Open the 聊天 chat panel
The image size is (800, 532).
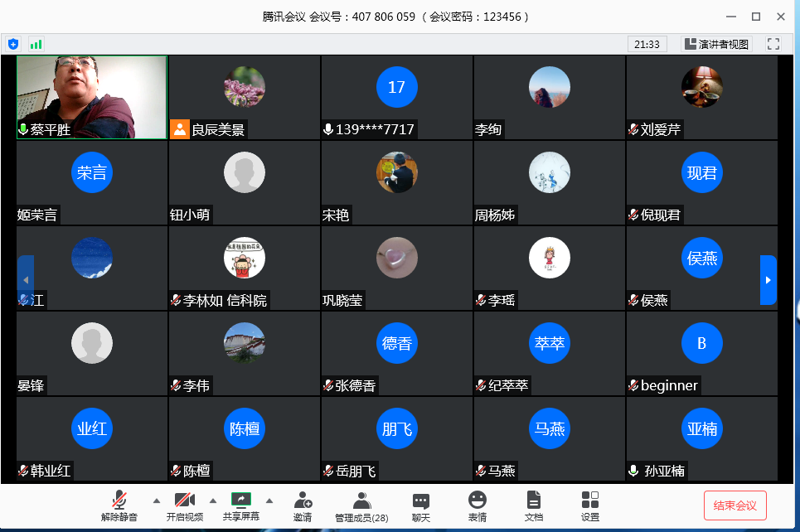[x=421, y=505]
